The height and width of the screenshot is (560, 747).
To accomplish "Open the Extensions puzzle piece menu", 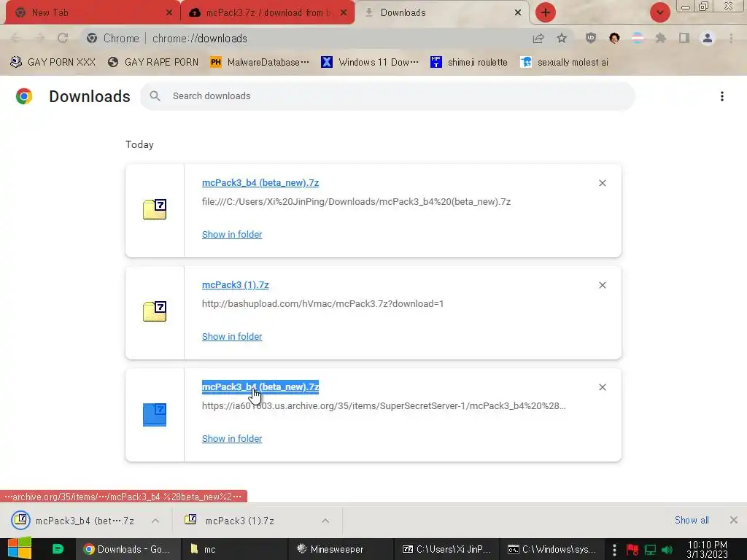I will [x=661, y=38].
